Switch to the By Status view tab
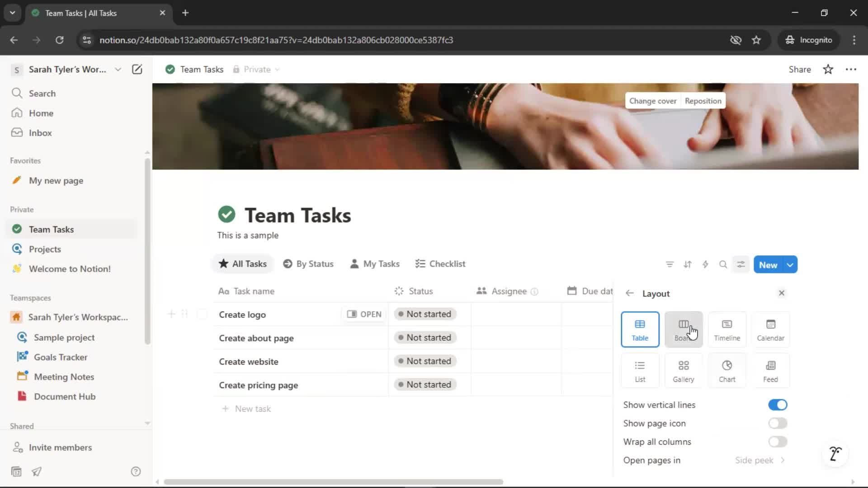Screen dimensions: 868x488 pos(308,264)
